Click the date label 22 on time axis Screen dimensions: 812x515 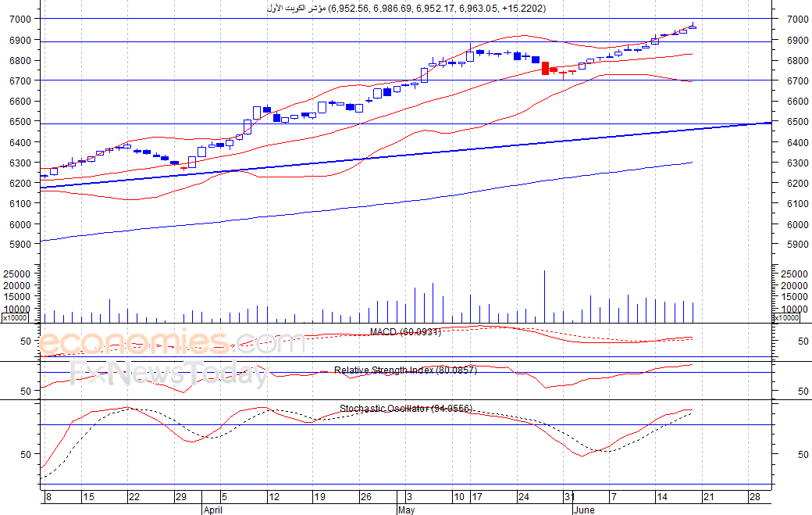pyautogui.click(x=134, y=497)
